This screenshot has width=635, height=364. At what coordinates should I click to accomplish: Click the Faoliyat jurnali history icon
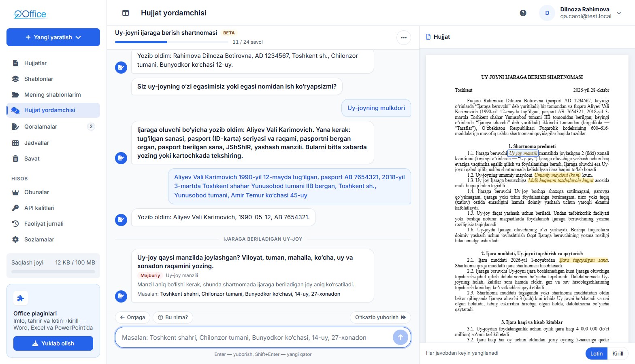(15, 224)
